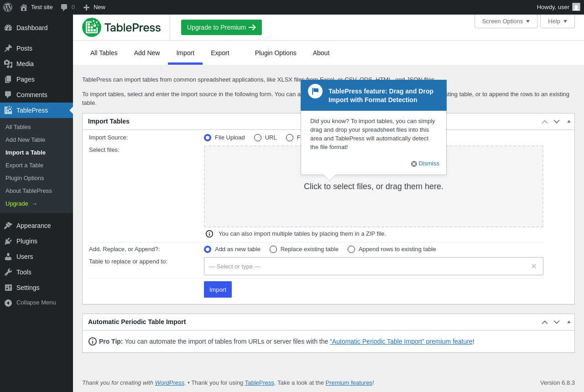The width and height of the screenshot is (584, 392).
Task: Click the TablePress logo in header
Action: 121,27
